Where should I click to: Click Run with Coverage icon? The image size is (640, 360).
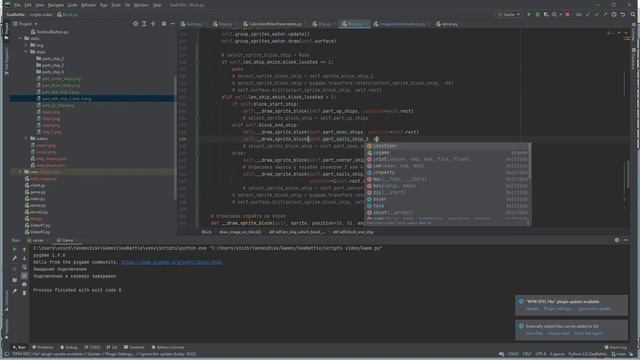click(546, 14)
